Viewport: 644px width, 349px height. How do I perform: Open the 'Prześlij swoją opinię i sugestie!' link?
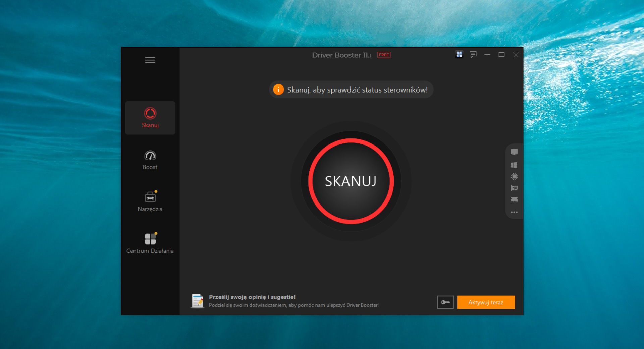(x=252, y=297)
